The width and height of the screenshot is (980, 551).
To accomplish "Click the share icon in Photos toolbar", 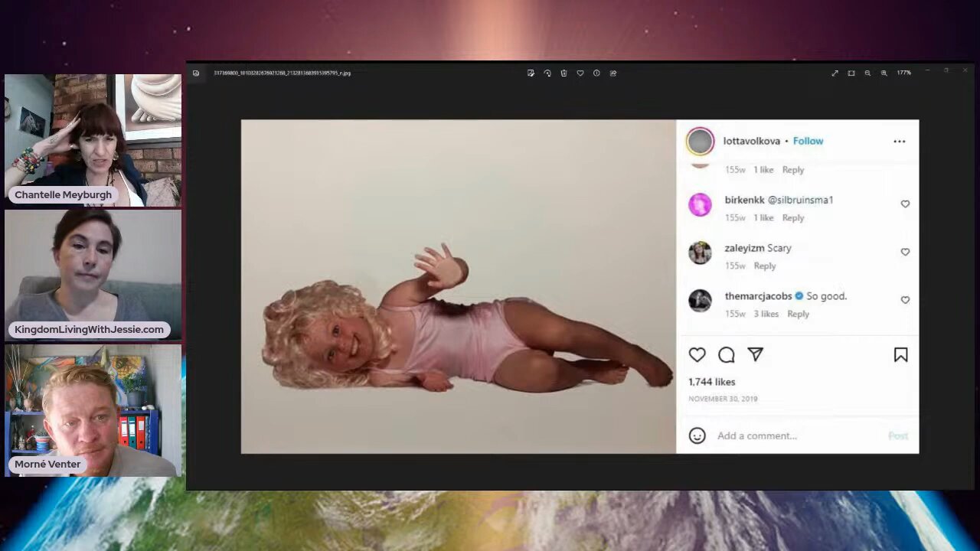I will [x=613, y=73].
